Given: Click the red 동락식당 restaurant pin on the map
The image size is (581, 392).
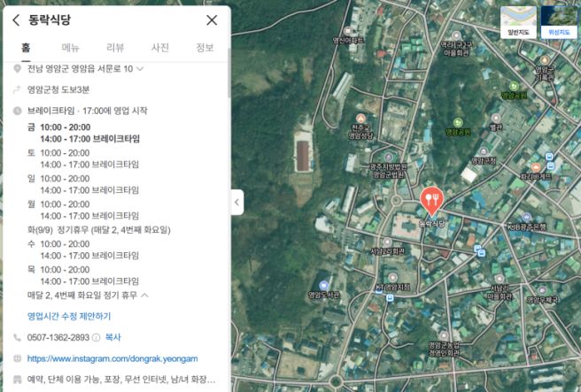Looking at the screenshot, I should pos(431,200).
